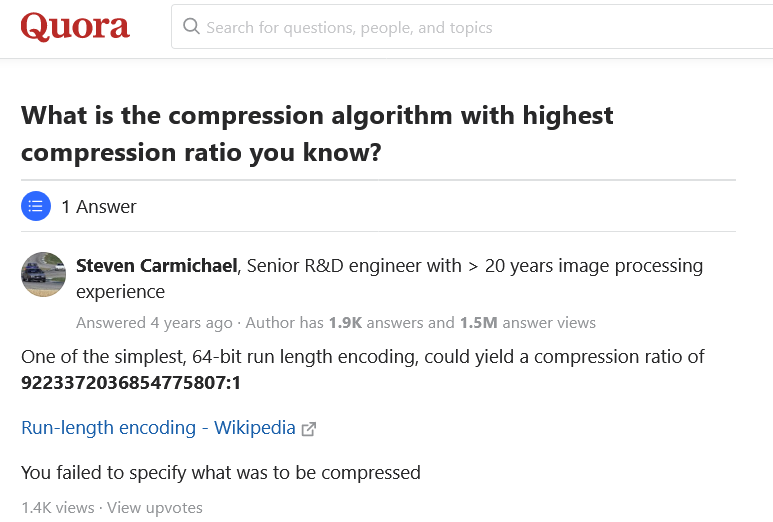Click the search magnifier icon
The image size is (773, 522).
191,27
